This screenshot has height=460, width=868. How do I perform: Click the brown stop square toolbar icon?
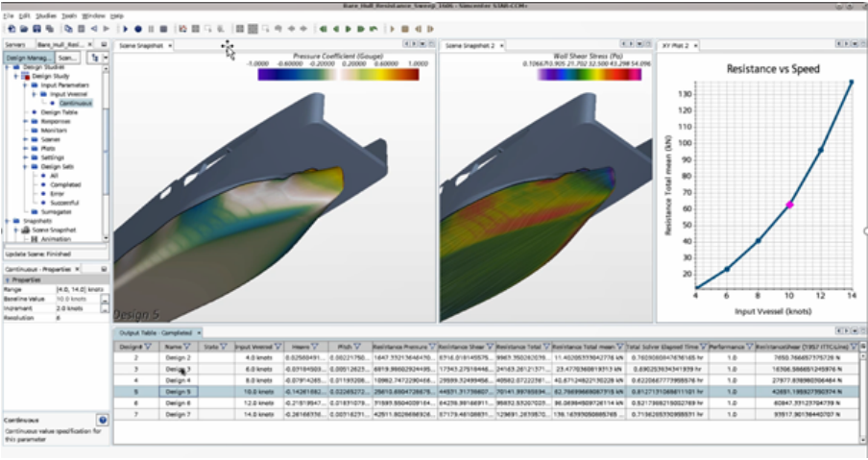405,29
